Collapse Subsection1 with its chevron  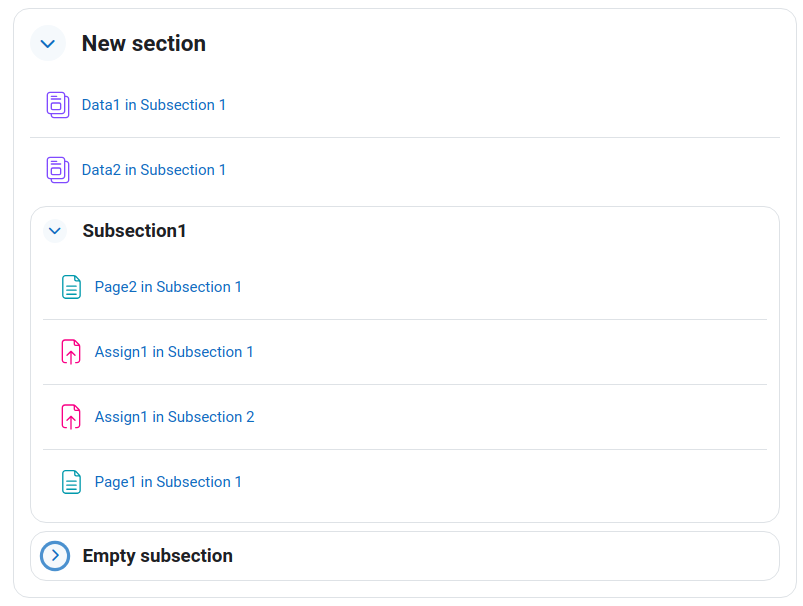(x=55, y=231)
